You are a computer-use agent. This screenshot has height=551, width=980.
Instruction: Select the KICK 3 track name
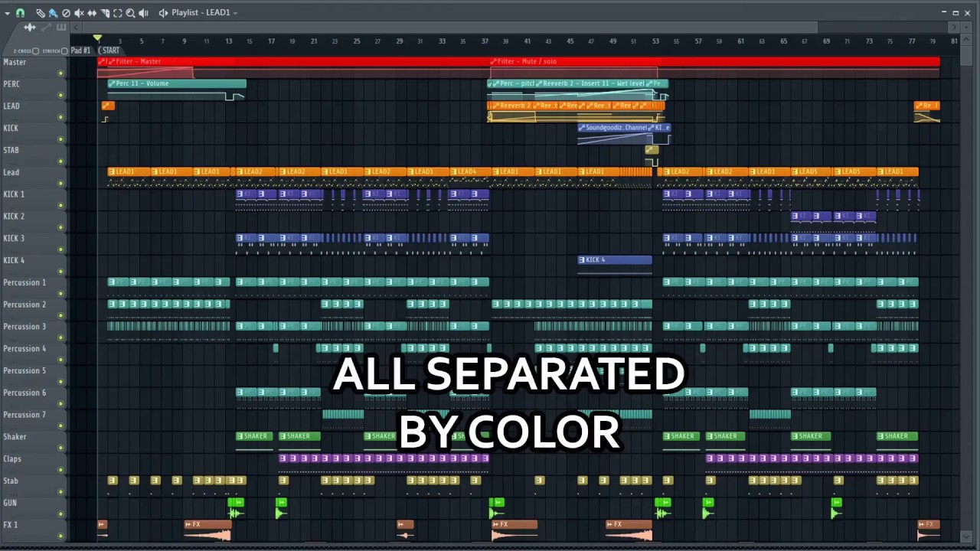pyautogui.click(x=14, y=239)
